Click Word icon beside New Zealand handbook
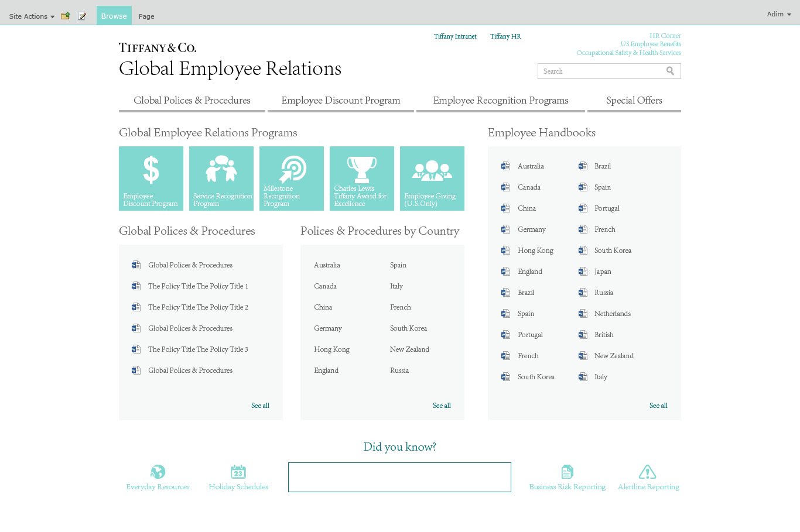 tap(583, 356)
